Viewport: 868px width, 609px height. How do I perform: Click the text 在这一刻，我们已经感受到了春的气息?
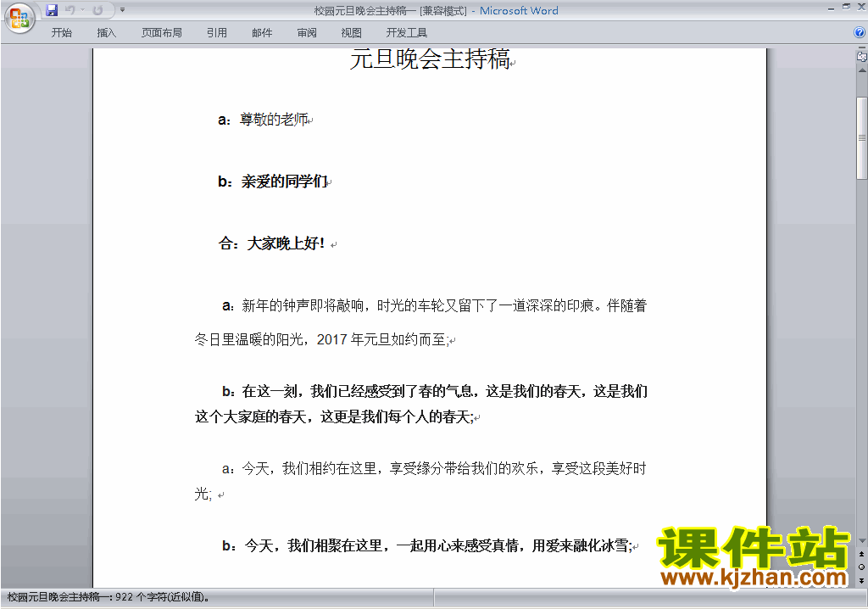point(358,391)
